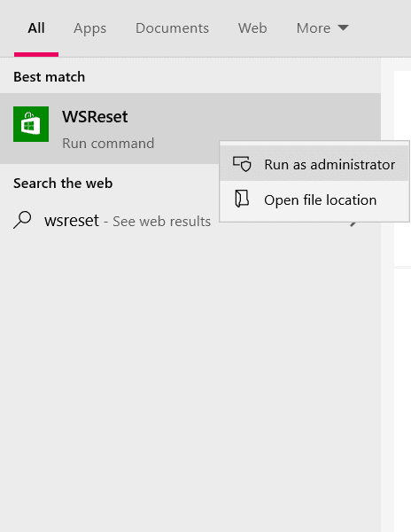
Task: Launch the WSReset best match result
Action: pos(190,129)
